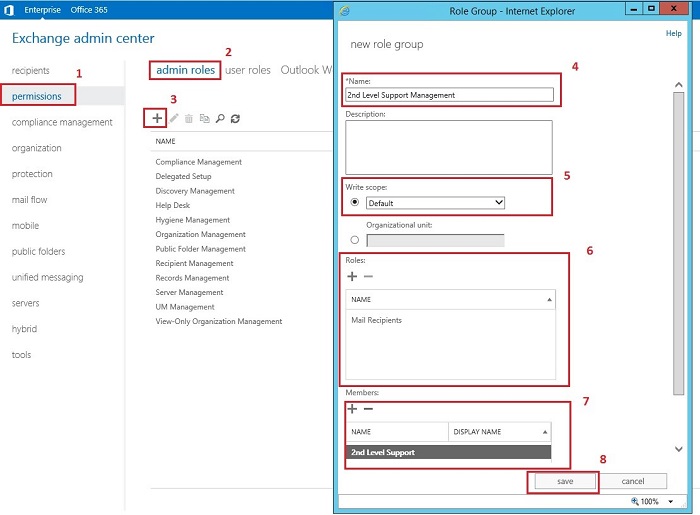The height and width of the screenshot is (515, 700).
Task: Select Organization Management role group
Action: pos(200,234)
